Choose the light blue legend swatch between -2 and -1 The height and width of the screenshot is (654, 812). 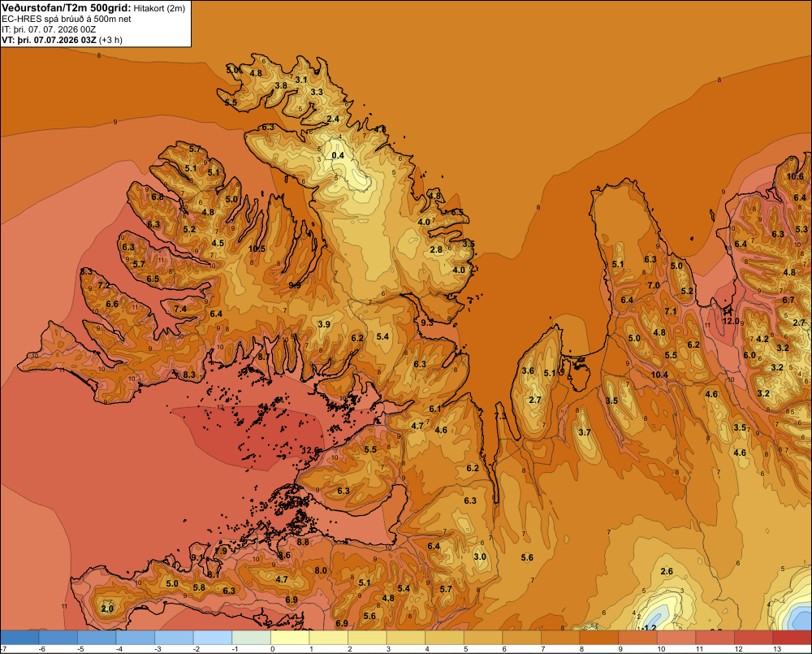(x=213, y=638)
